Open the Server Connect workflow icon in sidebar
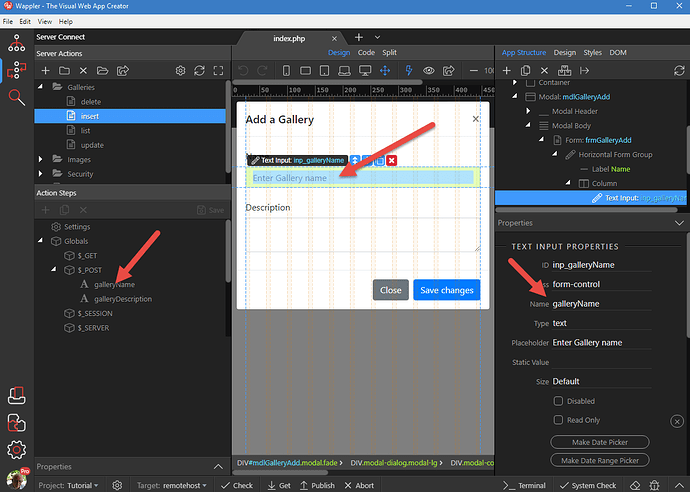The width and height of the screenshot is (690, 492). 16,70
